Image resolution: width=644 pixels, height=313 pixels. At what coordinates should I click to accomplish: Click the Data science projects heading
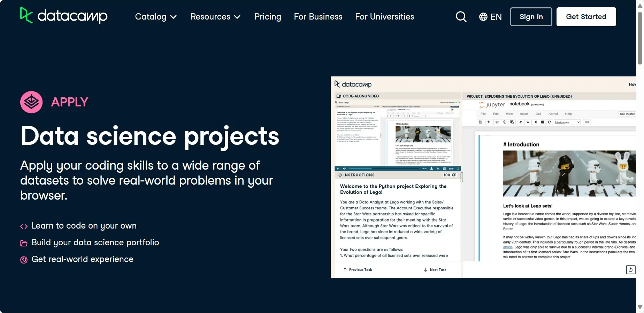(x=150, y=136)
